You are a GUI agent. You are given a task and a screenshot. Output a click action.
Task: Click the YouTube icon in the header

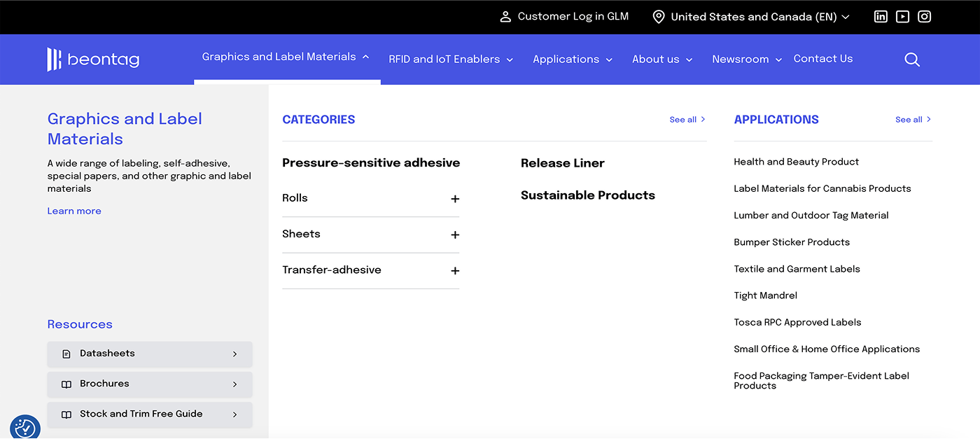(x=902, y=15)
